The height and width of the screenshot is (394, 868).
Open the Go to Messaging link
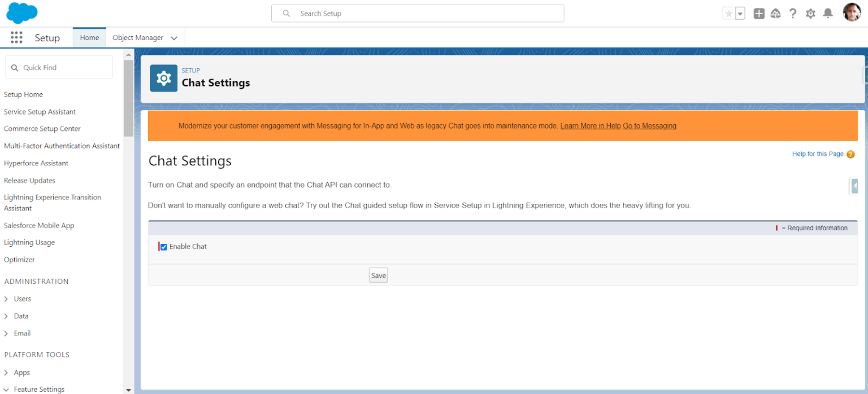click(x=649, y=126)
